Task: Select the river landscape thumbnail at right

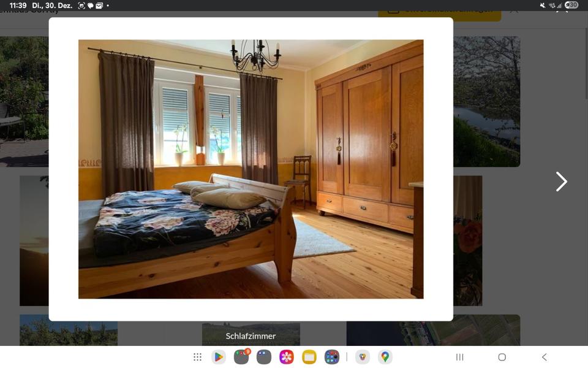Action: tap(487, 101)
